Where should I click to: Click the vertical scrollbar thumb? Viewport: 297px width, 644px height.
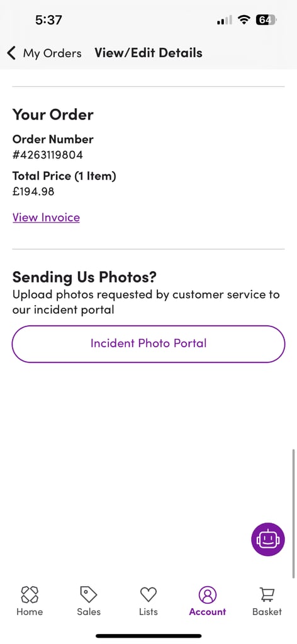coord(294,513)
